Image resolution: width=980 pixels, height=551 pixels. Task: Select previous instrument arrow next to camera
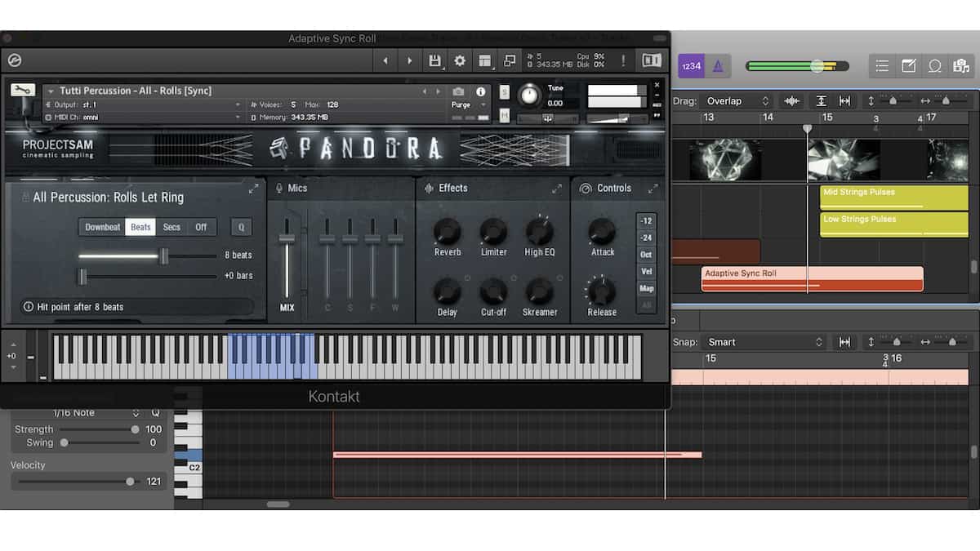click(424, 91)
